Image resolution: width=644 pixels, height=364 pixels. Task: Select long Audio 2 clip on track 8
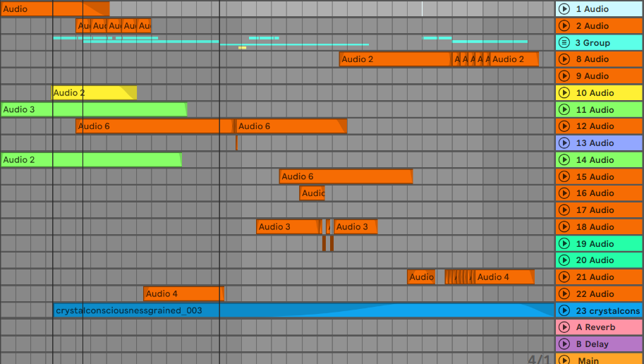pyautogui.click(x=395, y=59)
